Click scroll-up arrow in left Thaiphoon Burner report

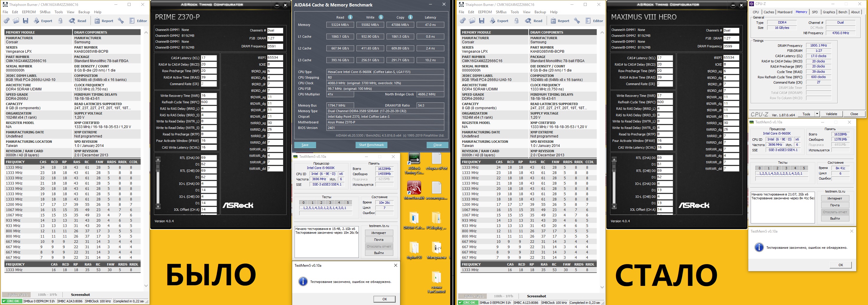point(146,33)
